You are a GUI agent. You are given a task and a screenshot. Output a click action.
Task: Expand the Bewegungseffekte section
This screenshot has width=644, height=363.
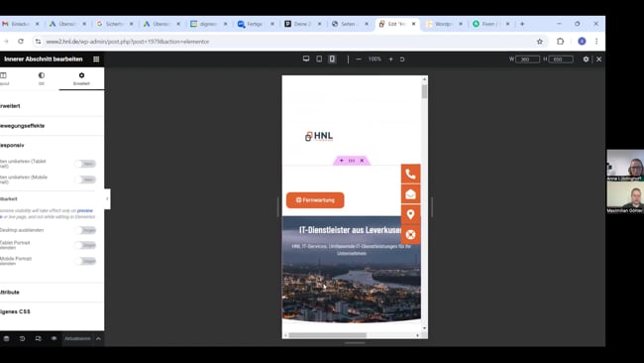coord(52,126)
